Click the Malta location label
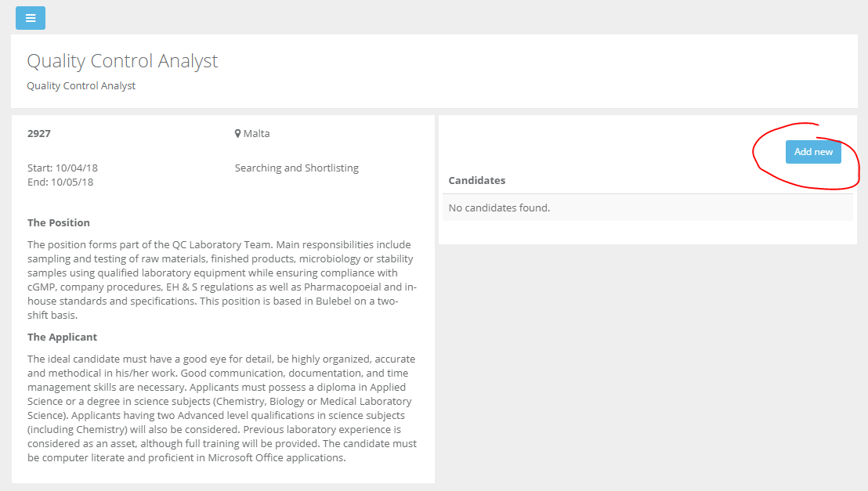Screen dimensions: 868x491 coord(256,133)
